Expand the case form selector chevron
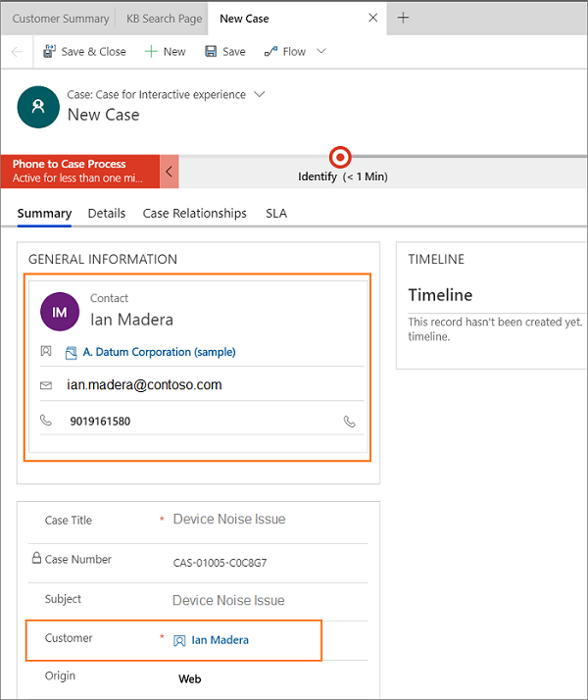 click(259, 94)
